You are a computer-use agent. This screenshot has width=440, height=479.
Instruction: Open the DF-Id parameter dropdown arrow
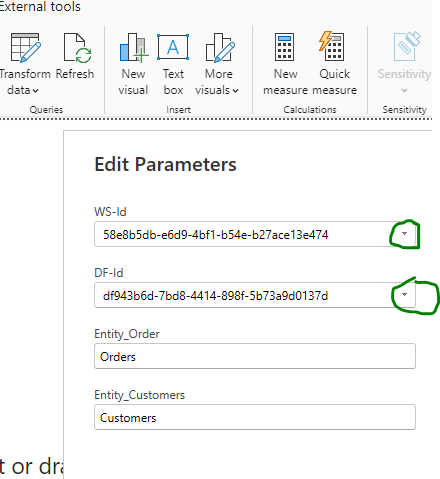click(x=404, y=295)
